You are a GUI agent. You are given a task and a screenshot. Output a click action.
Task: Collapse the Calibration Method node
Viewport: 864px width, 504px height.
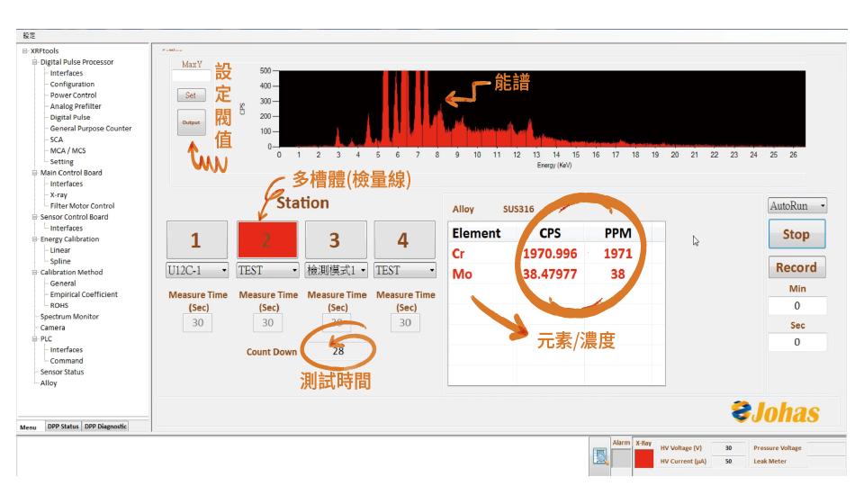pos(35,272)
